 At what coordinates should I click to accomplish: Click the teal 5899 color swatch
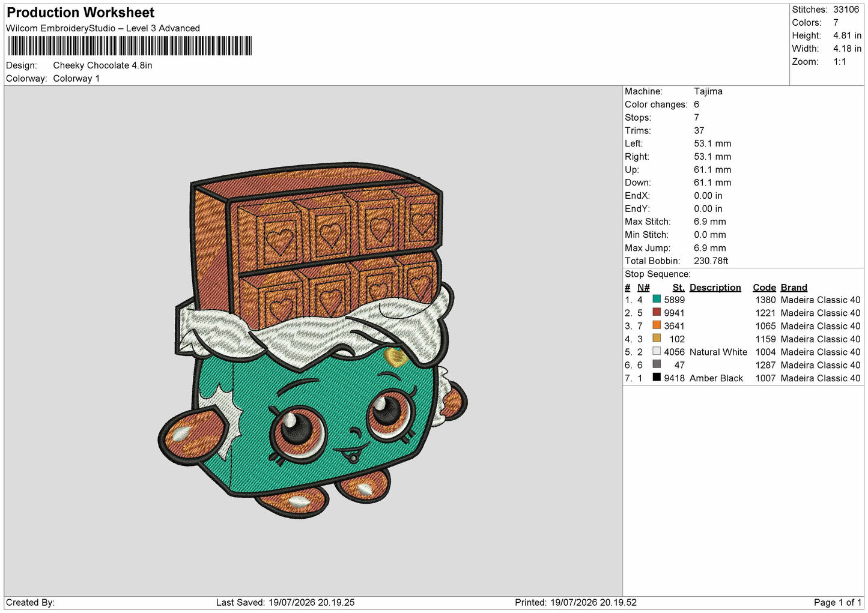point(657,299)
